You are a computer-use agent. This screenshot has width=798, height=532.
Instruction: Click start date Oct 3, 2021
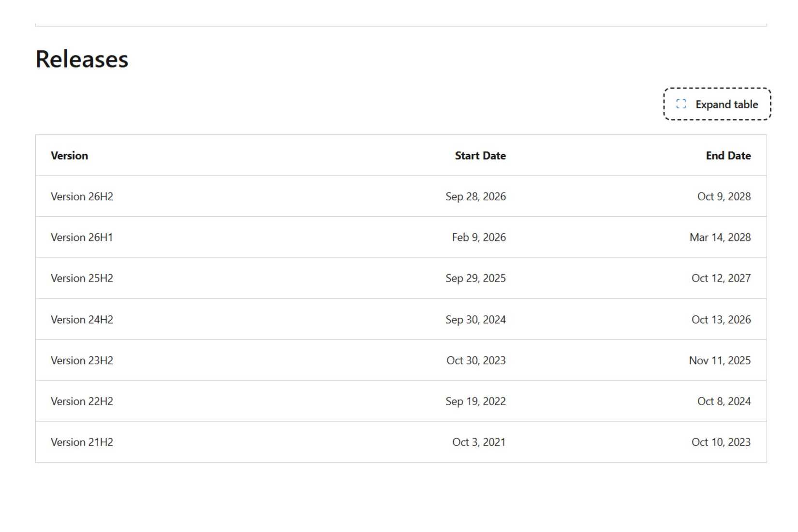pos(479,442)
